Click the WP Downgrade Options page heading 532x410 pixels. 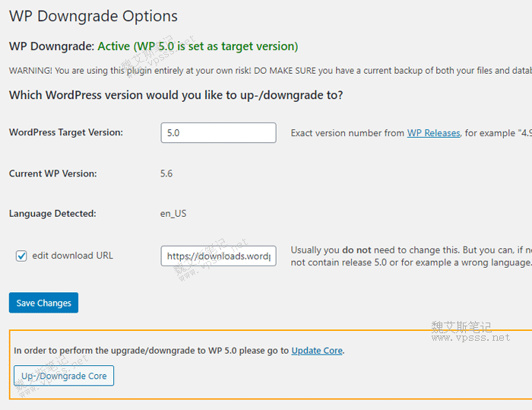click(x=93, y=16)
